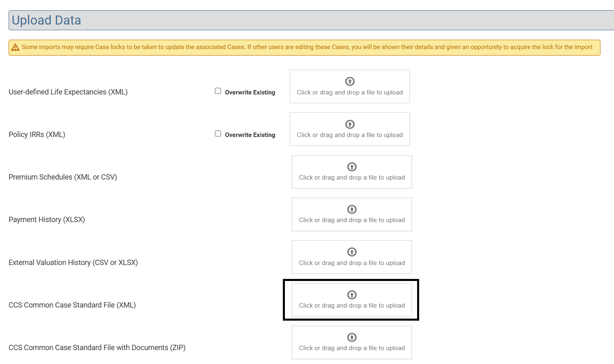The width and height of the screenshot is (614, 364).
Task: Click the drag and drop text for External Valuation History
Action: tap(352, 263)
